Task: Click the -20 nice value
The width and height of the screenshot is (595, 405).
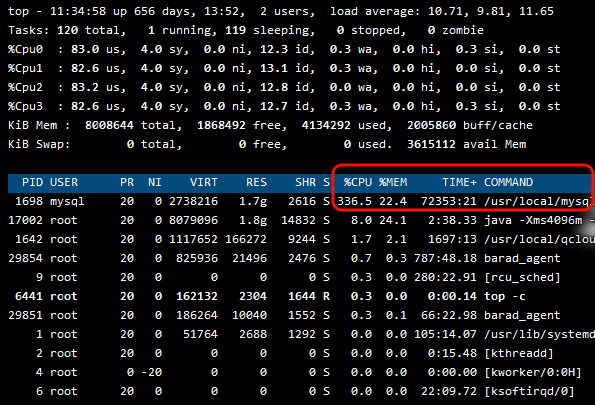Action: point(151,372)
